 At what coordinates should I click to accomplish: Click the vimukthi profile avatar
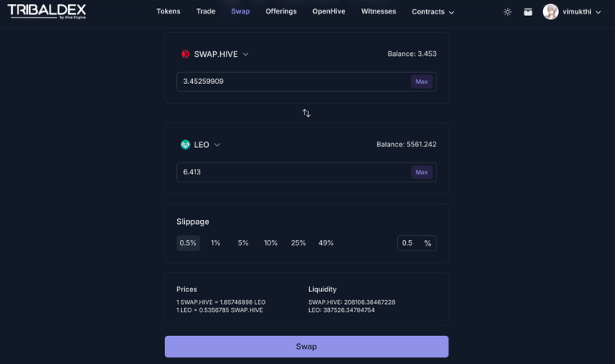[x=550, y=12]
